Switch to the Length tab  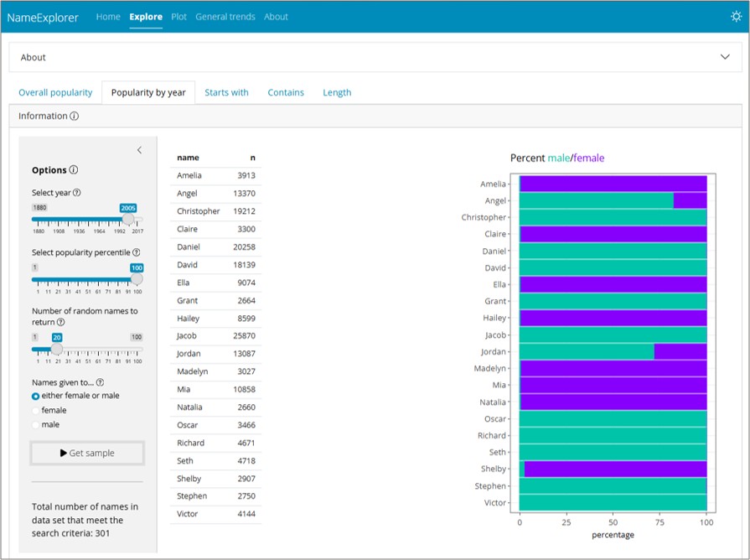(337, 92)
